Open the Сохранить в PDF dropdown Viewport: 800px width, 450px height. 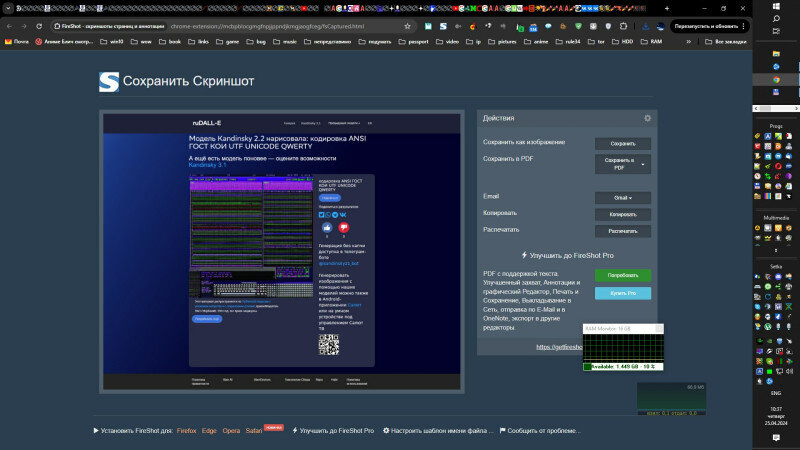[x=622, y=164]
